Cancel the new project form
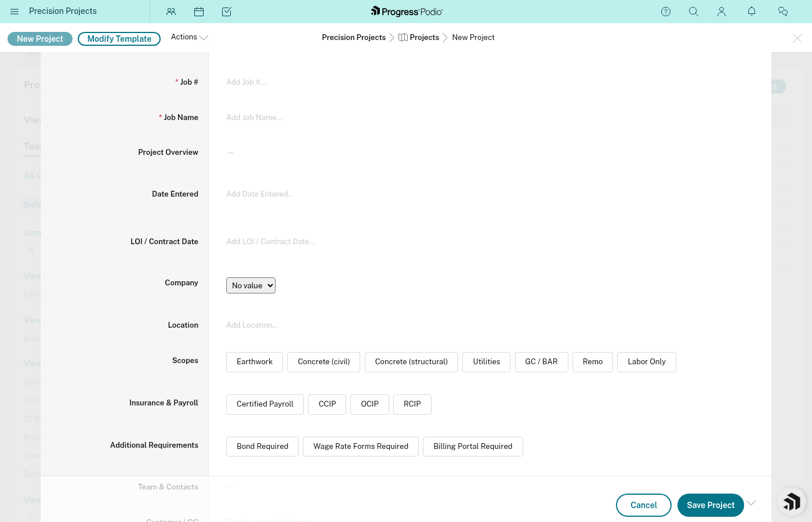 coord(643,505)
